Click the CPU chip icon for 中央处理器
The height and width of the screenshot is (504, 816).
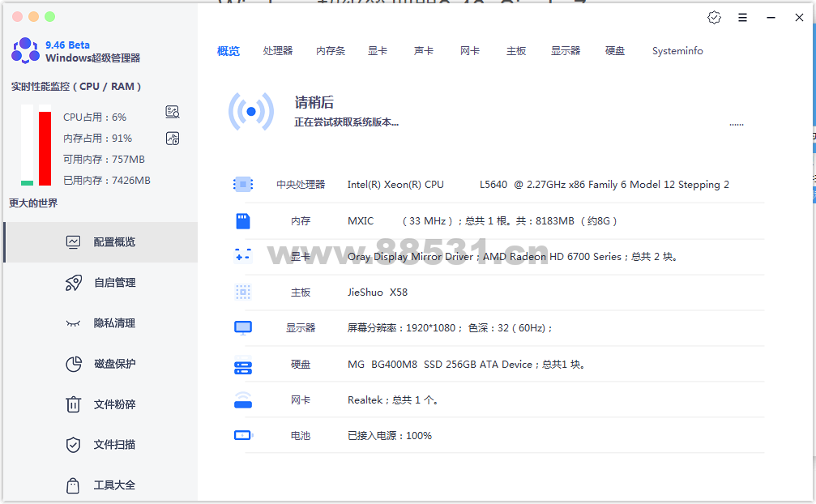[243, 184]
